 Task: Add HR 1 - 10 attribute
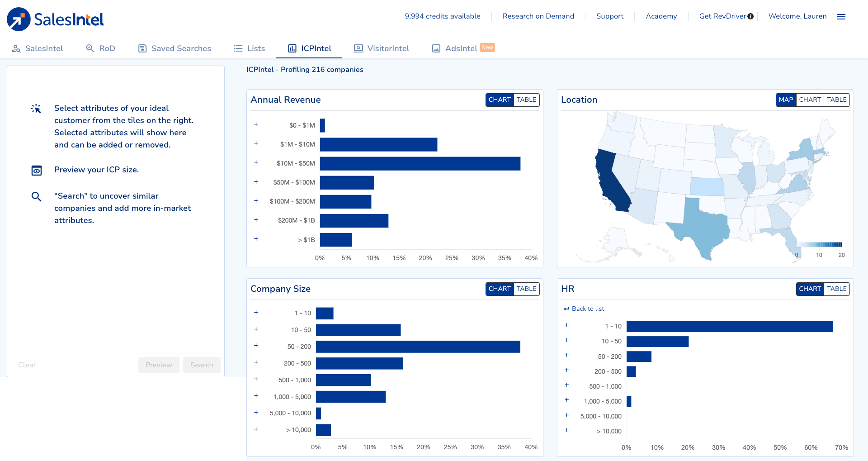tap(567, 325)
